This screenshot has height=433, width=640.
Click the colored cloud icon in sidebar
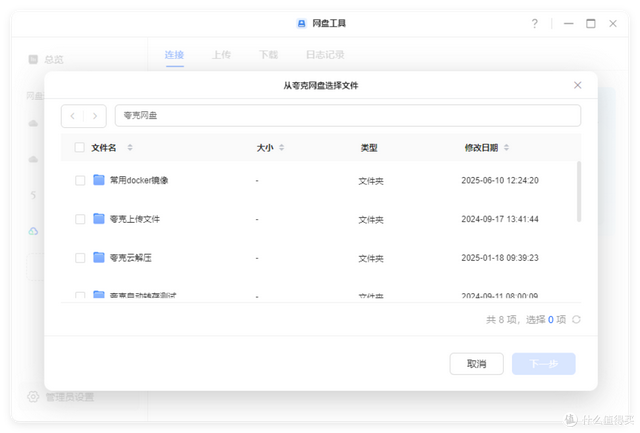pyautogui.click(x=33, y=231)
